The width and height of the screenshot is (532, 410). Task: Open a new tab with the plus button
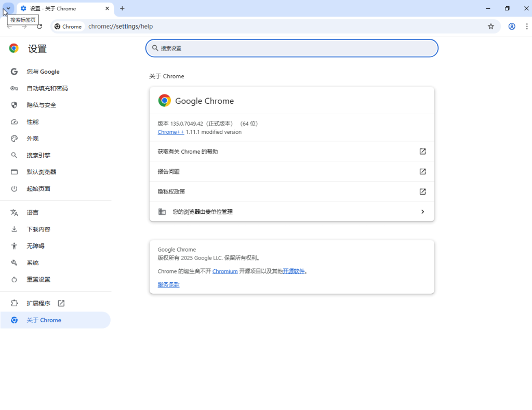[x=122, y=8]
